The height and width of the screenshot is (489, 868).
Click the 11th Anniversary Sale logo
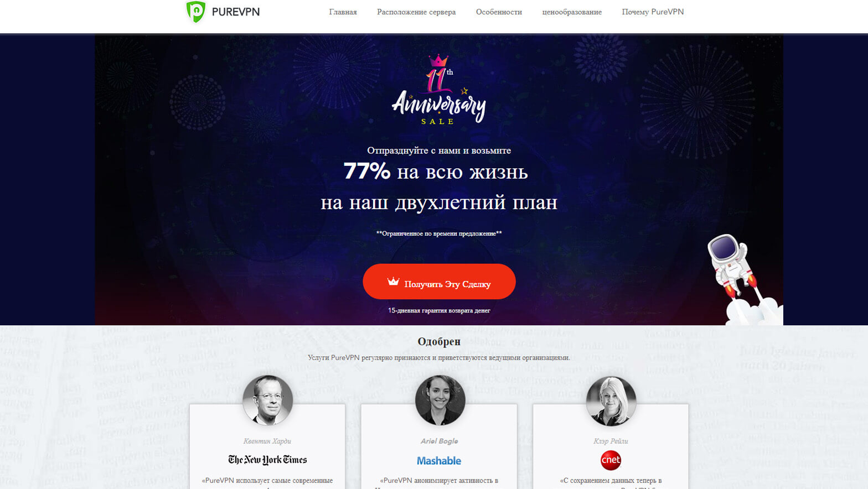click(438, 90)
